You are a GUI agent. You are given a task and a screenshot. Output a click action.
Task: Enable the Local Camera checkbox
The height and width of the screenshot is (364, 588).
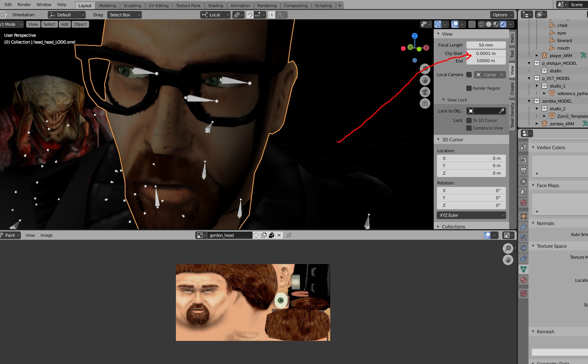[x=469, y=75]
